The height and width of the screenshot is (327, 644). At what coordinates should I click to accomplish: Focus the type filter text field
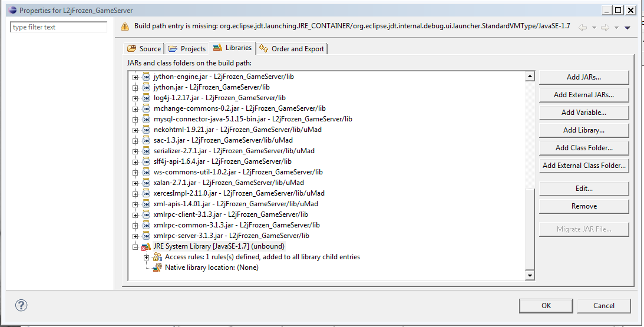coord(59,27)
